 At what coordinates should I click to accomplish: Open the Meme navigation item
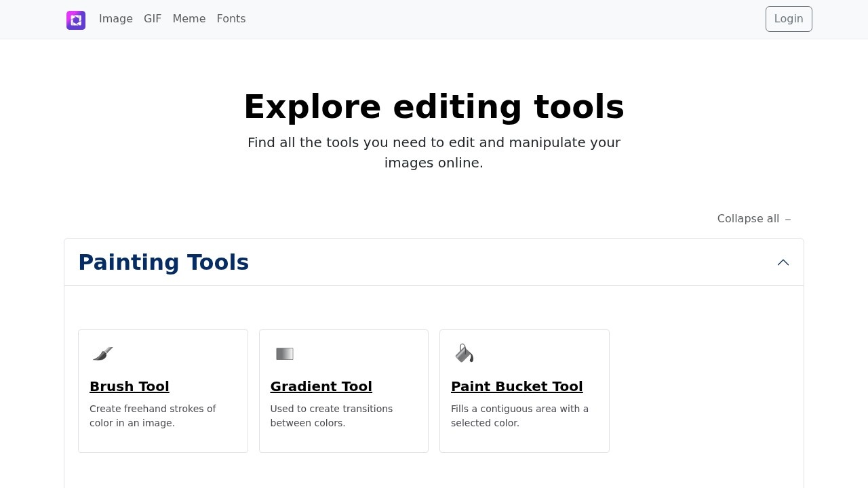point(189,19)
